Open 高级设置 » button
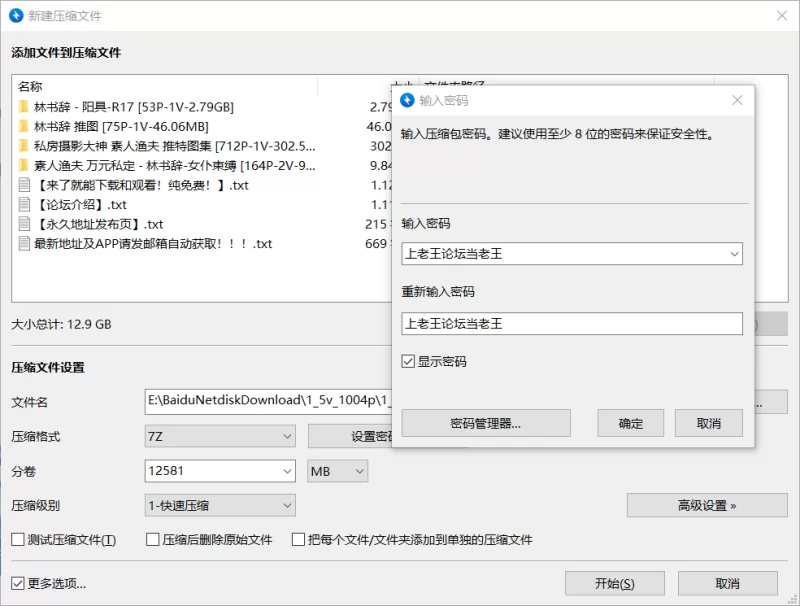 [707, 505]
